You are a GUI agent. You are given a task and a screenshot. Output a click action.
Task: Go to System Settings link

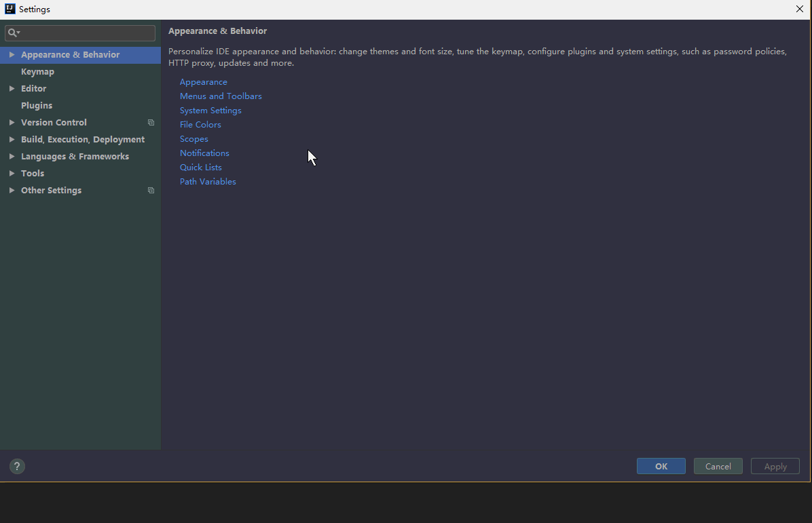(210, 111)
